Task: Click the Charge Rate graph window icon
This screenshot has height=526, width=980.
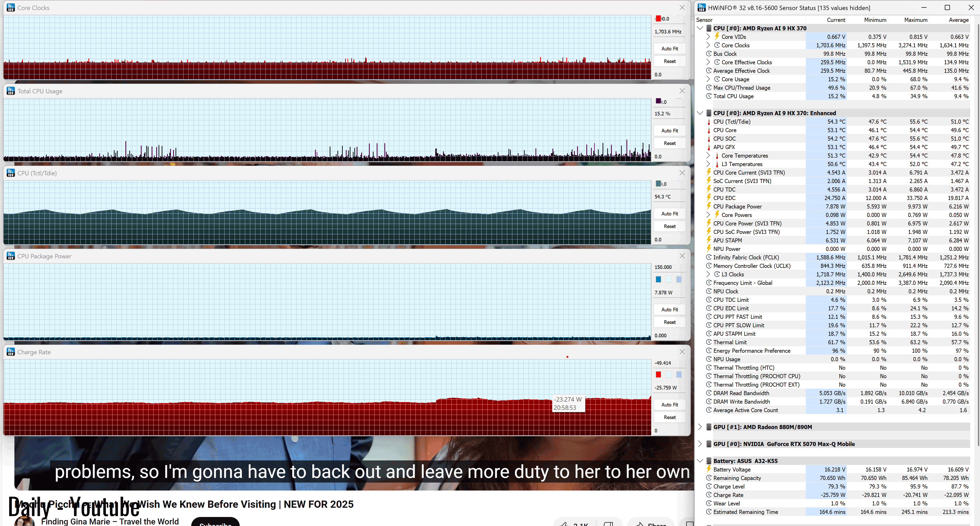Action: click(x=11, y=352)
